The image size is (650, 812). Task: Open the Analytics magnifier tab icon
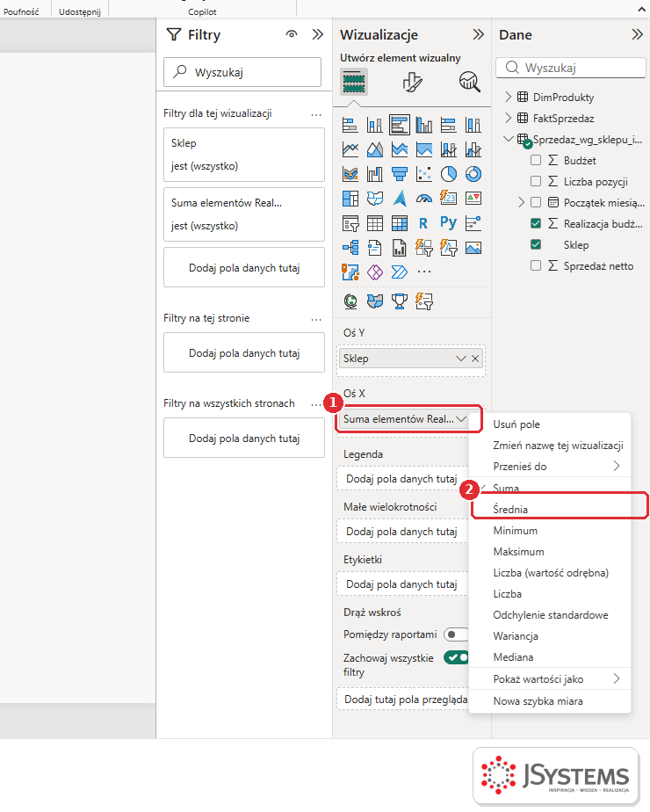tap(469, 82)
